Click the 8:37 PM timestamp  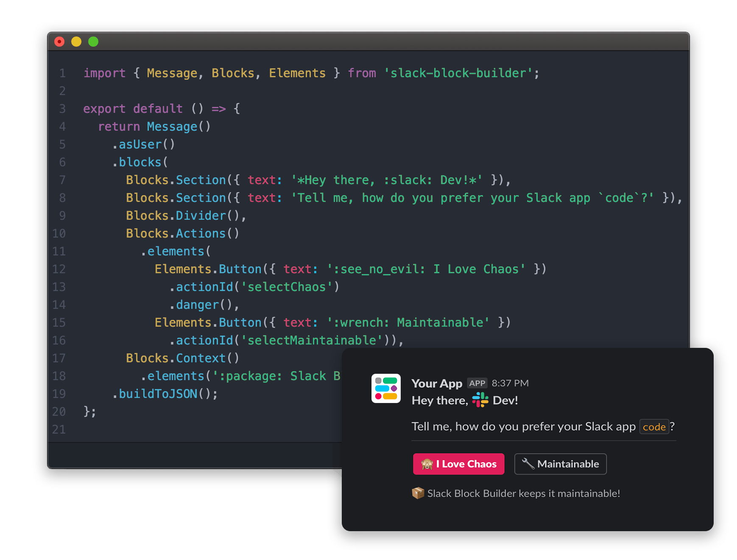[510, 384]
